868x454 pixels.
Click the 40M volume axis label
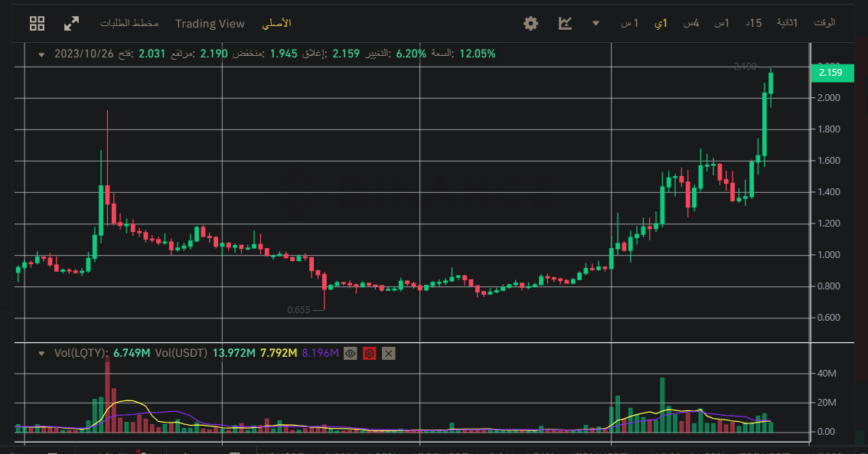[x=827, y=374]
